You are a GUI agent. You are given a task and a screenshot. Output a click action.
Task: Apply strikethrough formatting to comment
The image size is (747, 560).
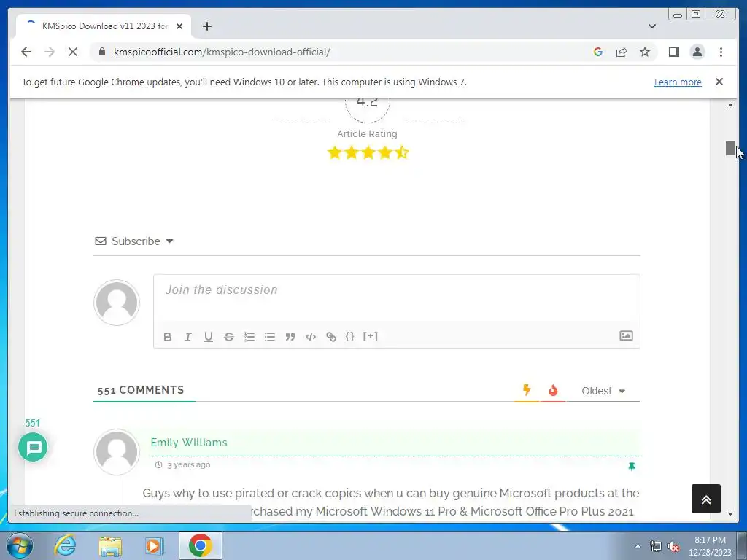click(228, 337)
